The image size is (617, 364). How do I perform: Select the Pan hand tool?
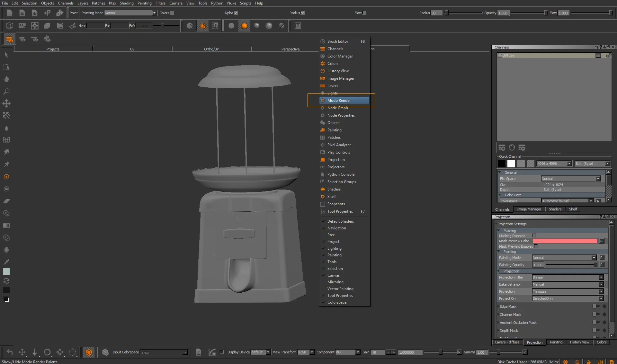click(6, 79)
